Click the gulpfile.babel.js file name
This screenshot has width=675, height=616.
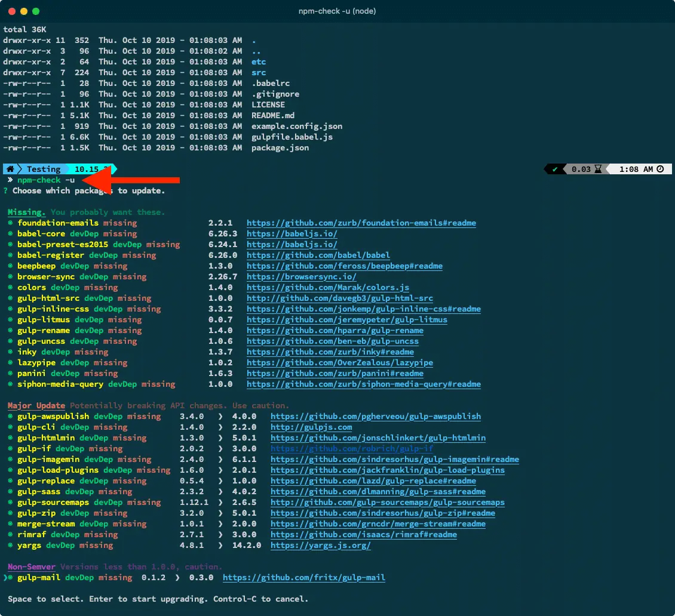click(292, 137)
